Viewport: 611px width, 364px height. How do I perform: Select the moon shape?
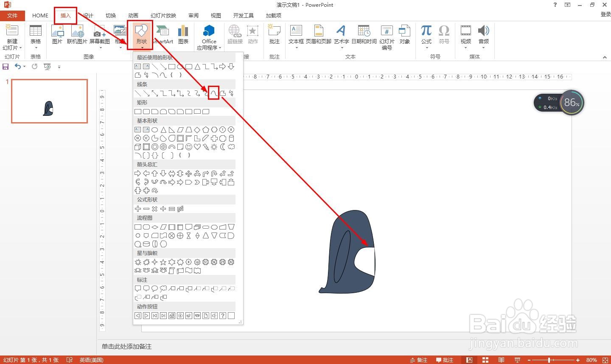(x=223, y=147)
